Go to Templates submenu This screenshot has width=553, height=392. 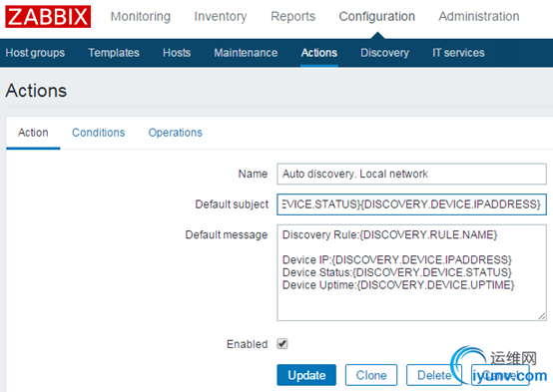114,53
